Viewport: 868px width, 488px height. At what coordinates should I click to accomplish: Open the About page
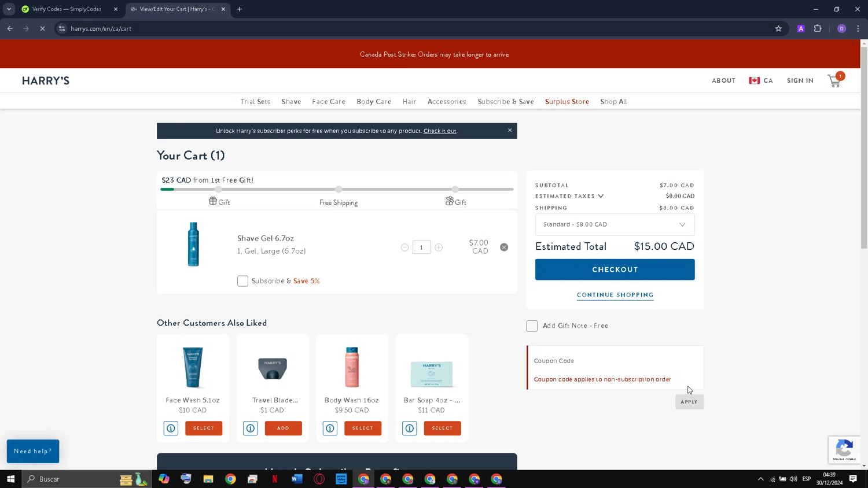pos(723,80)
